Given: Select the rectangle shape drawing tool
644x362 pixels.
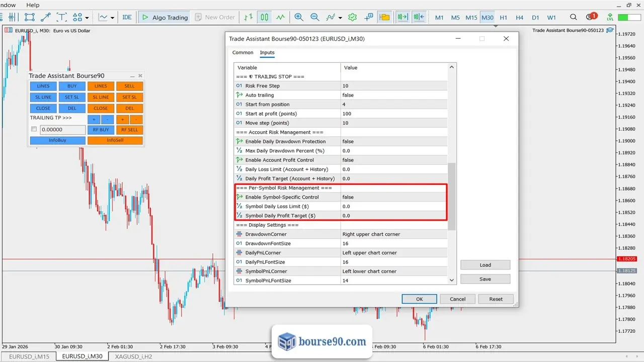Looking at the screenshot, I should [30, 17].
